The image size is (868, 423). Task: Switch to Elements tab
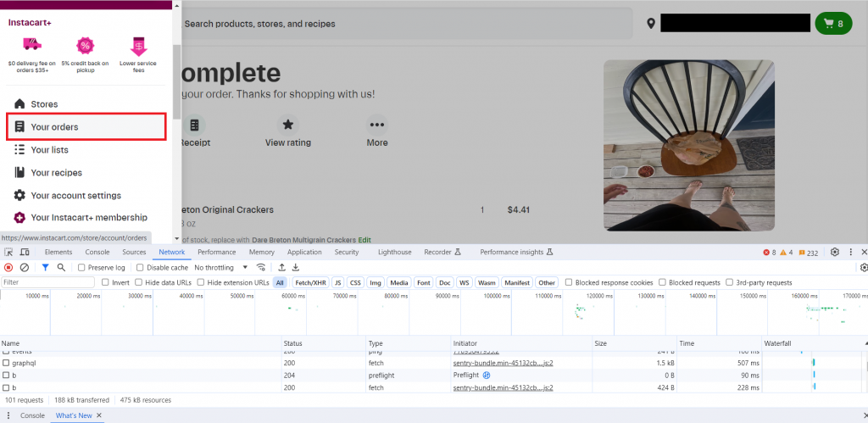58,252
